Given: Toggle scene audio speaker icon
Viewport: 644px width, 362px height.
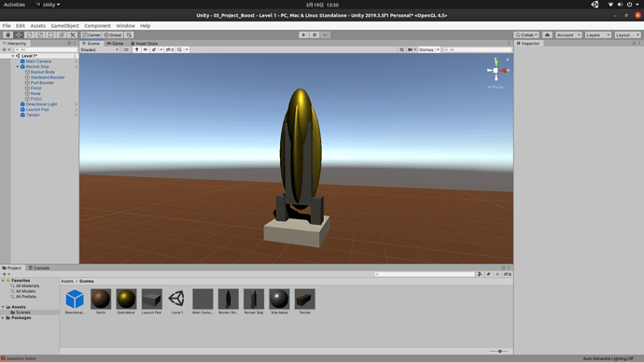Looking at the screenshot, I should pyautogui.click(x=146, y=49).
